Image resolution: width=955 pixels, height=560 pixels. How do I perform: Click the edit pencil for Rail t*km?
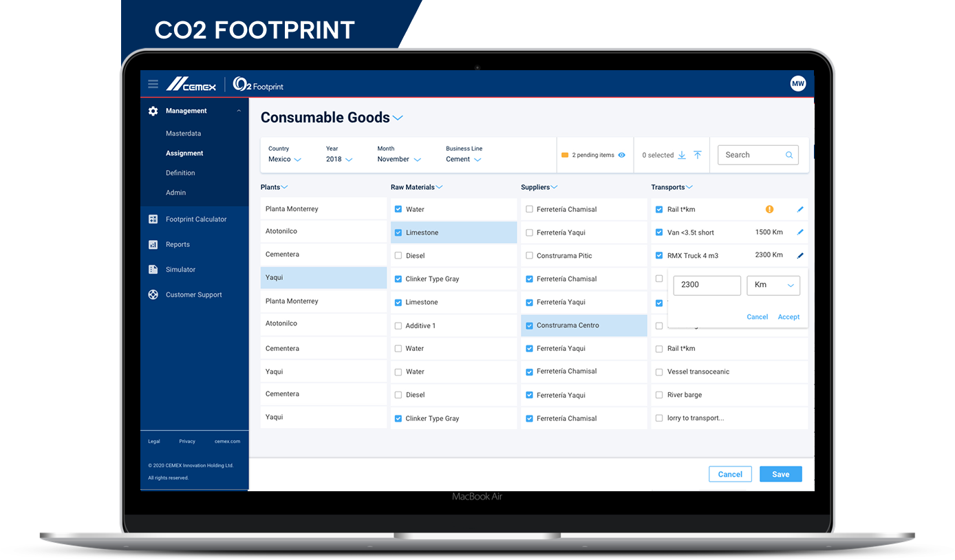(800, 209)
